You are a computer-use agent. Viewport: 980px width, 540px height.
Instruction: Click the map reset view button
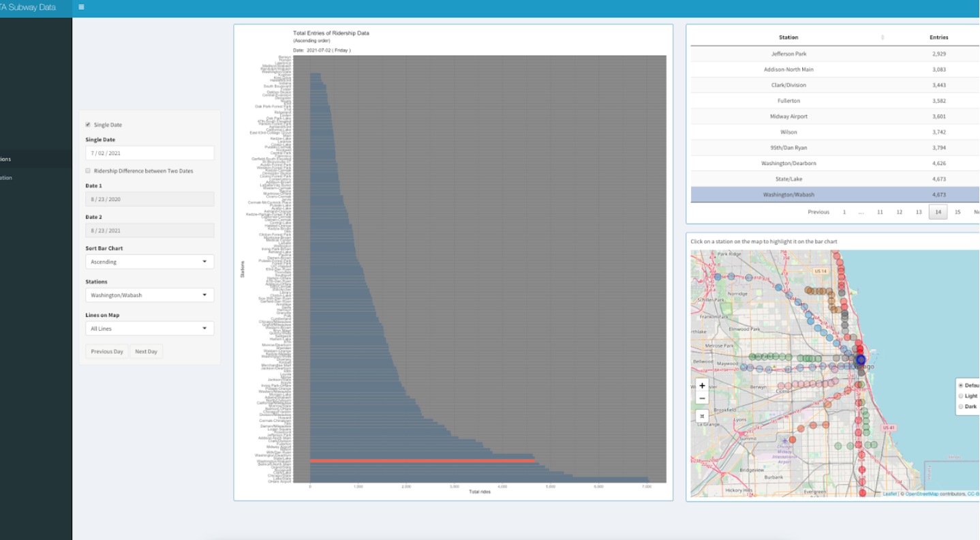coord(702,415)
